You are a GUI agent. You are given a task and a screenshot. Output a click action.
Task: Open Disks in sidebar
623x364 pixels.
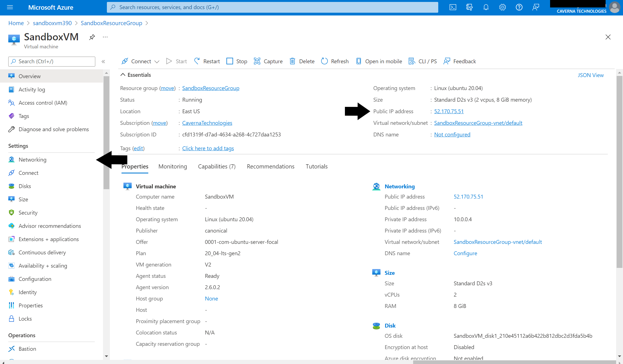25,186
